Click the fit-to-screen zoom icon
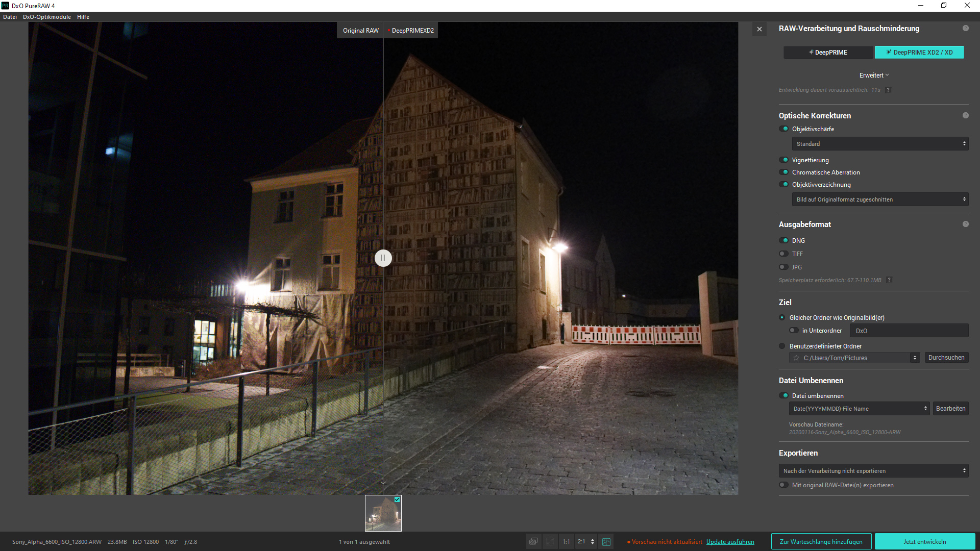 [550, 542]
